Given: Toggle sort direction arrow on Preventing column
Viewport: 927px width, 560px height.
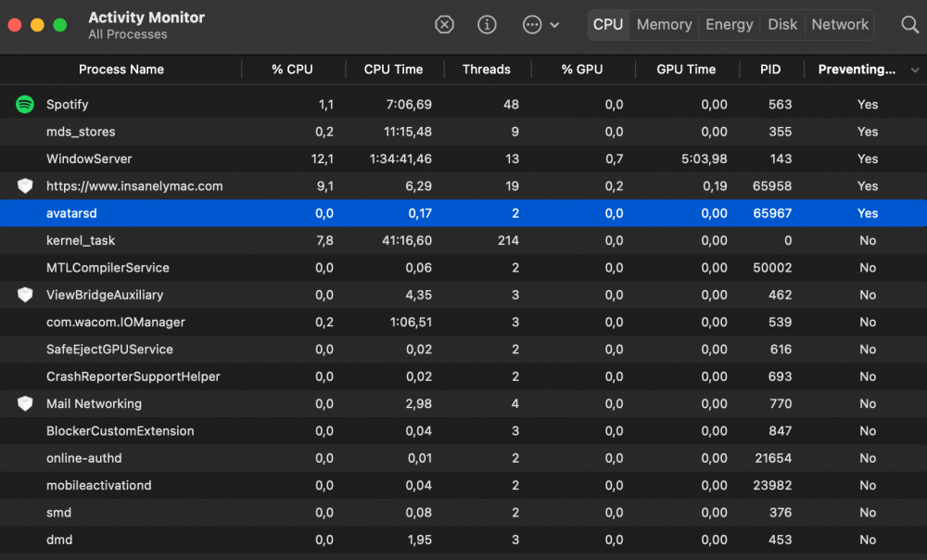Looking at the screenshot, I should pyautogui.click(x=915, y=70).
